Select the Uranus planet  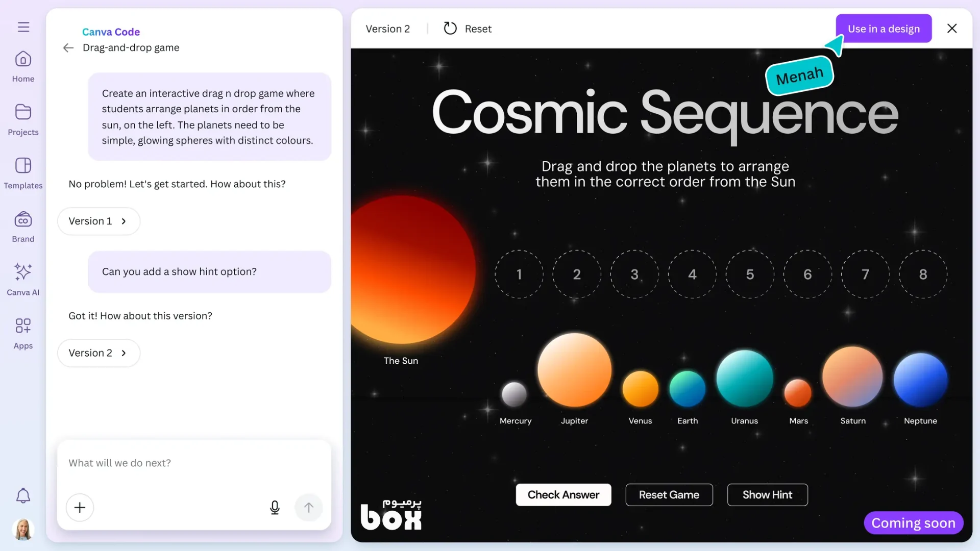pyautogui.click(x=745, y=379)
